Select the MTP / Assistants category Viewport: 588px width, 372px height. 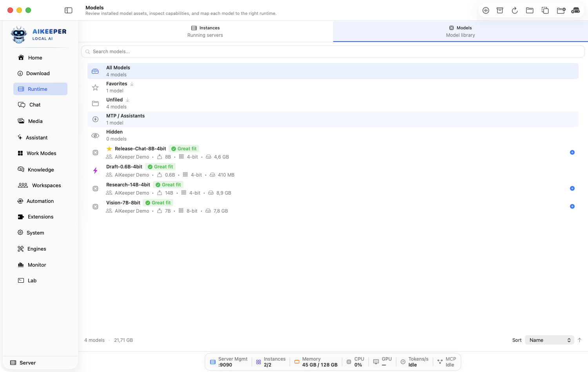pyautogui.click(x=333, y=119)
